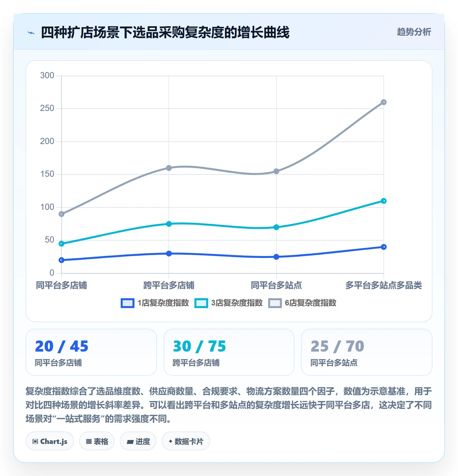Click 6店 data point at 同平台多站点
This screenshot has width=458, height=476.
tap(276, 171)
